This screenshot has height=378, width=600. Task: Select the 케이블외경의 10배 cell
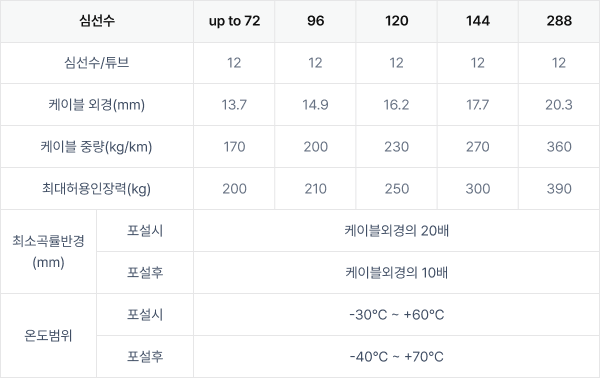[396, 273]
